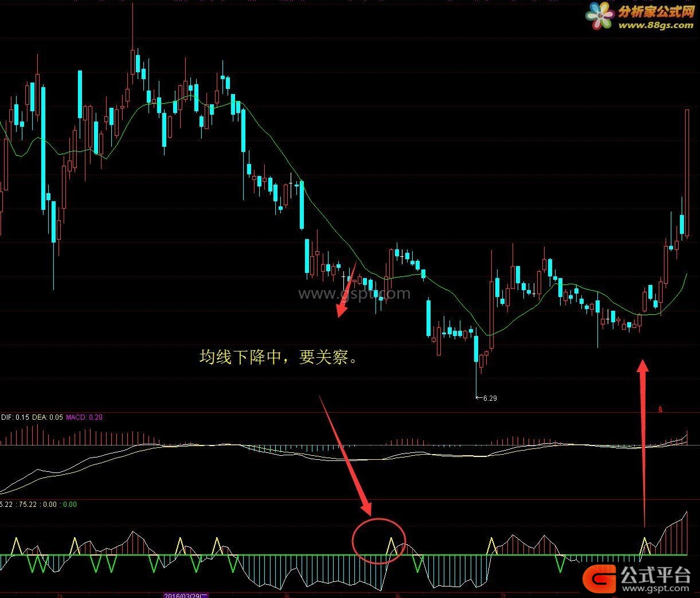Click month 5 marker on time axis
This screenshot has height=598, width=700.
point(287,595)
